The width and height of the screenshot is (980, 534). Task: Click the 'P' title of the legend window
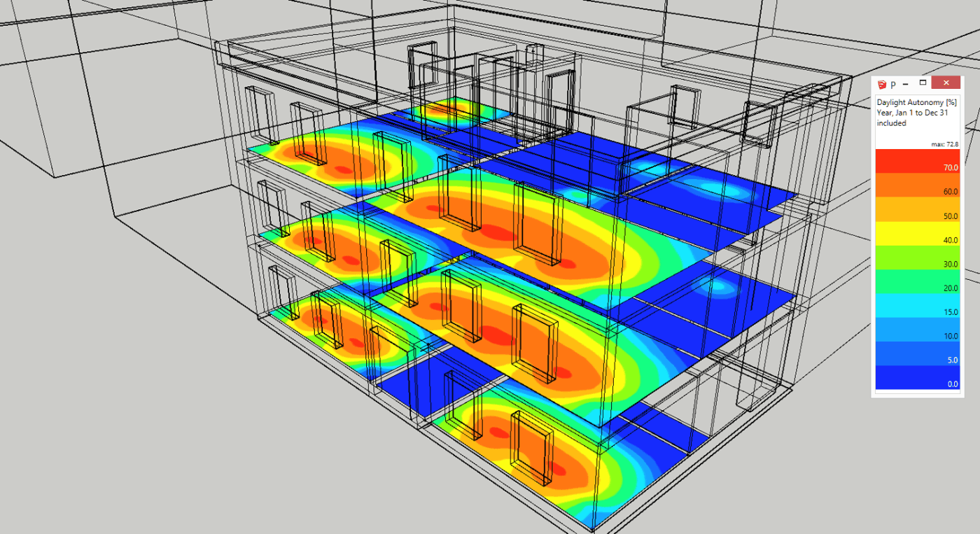pyautogui.click(x=893, y=84)
